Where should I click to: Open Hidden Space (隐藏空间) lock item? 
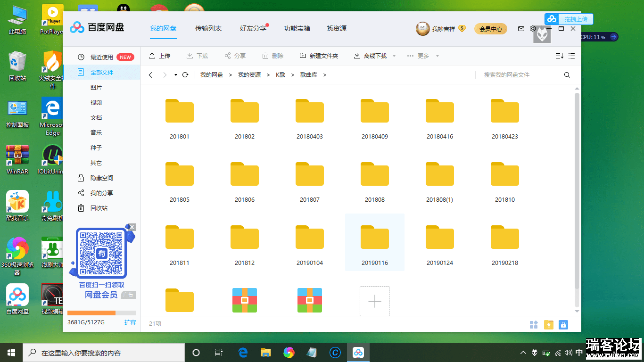[101, 178]
